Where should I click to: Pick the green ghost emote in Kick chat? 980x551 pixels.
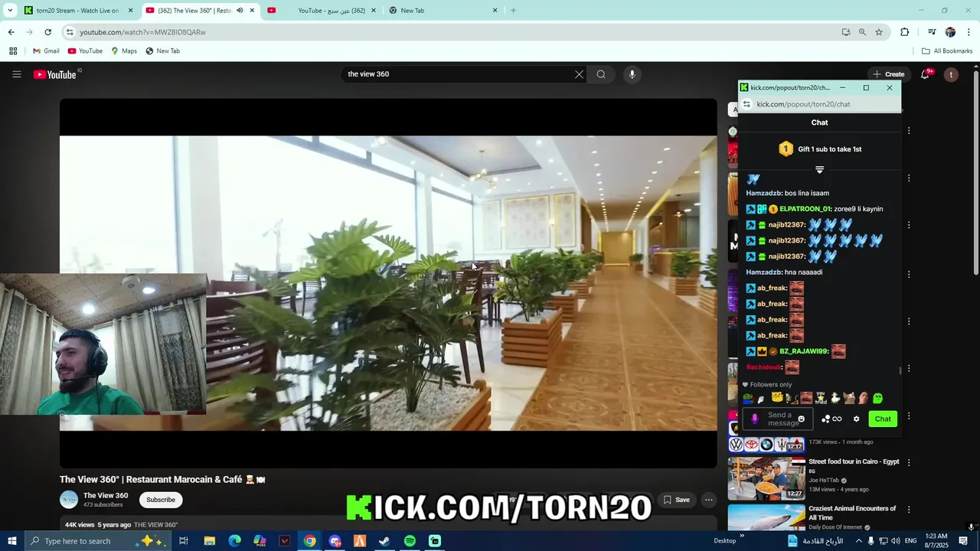[877, 398]
